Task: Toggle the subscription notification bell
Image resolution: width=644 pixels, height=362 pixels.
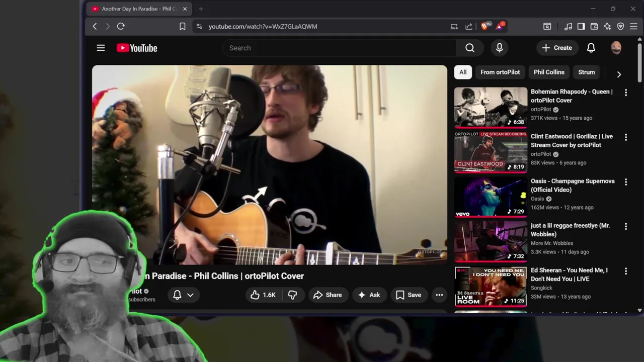Action: click(177, 295)
